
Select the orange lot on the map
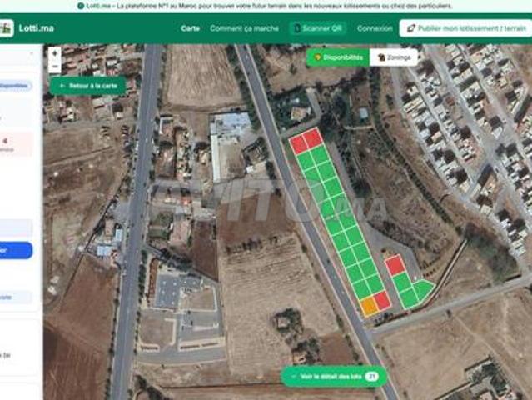click(x=369, y=306)
